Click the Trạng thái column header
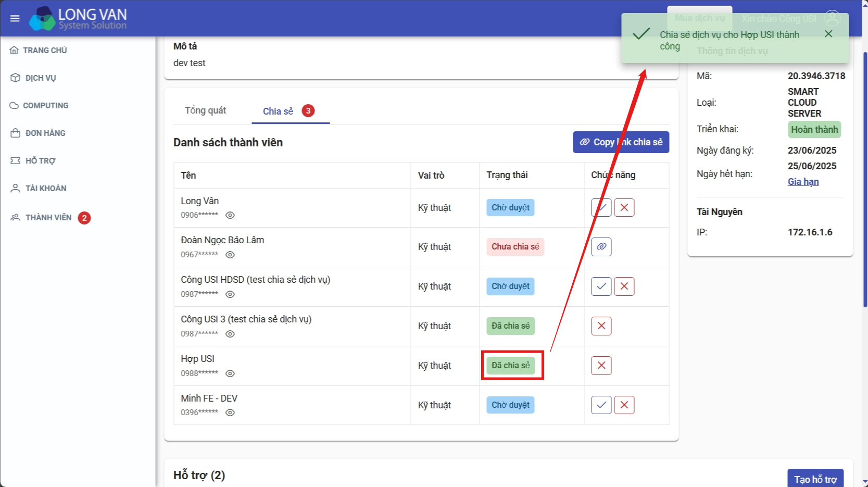 [x=507, y=175]
